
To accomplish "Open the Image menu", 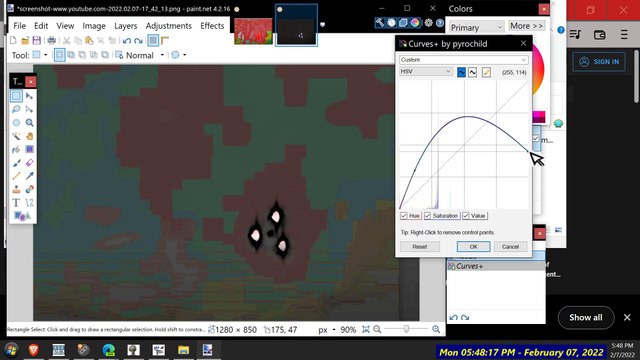I will (94, 26).
